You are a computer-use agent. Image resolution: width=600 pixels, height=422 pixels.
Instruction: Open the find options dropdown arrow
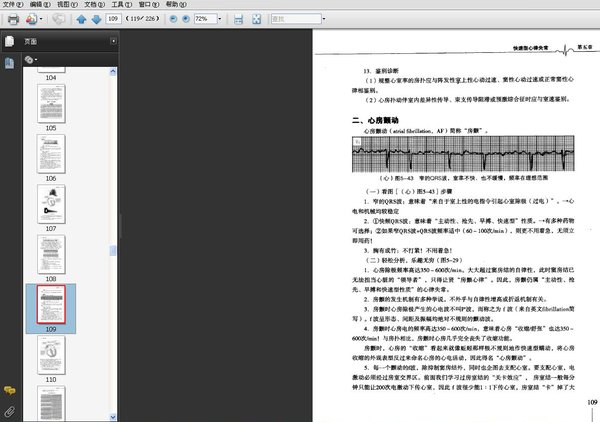tap(324, 19)
